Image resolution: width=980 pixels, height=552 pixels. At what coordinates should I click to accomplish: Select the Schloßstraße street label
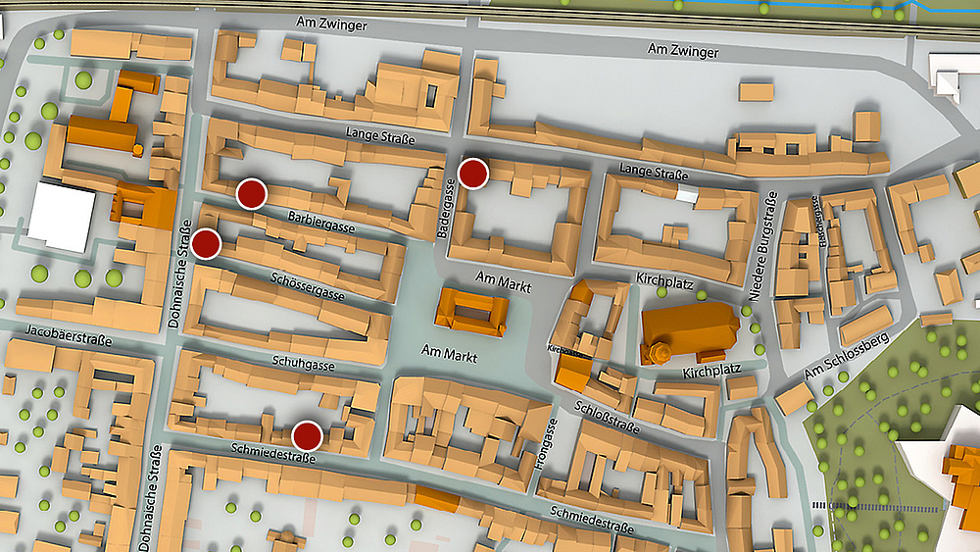coord(608,419)
